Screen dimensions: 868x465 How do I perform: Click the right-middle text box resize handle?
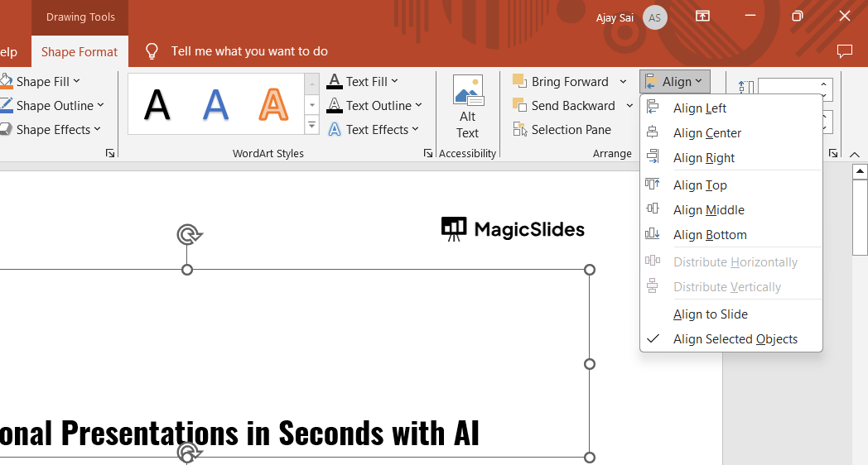coord(590,364)
